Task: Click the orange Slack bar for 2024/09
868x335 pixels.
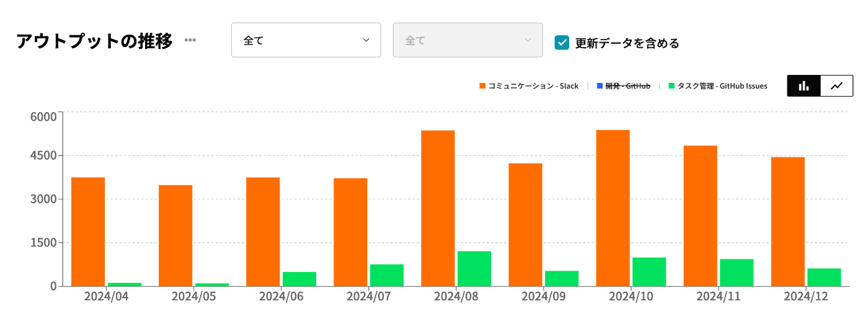Action: point(525,225)
